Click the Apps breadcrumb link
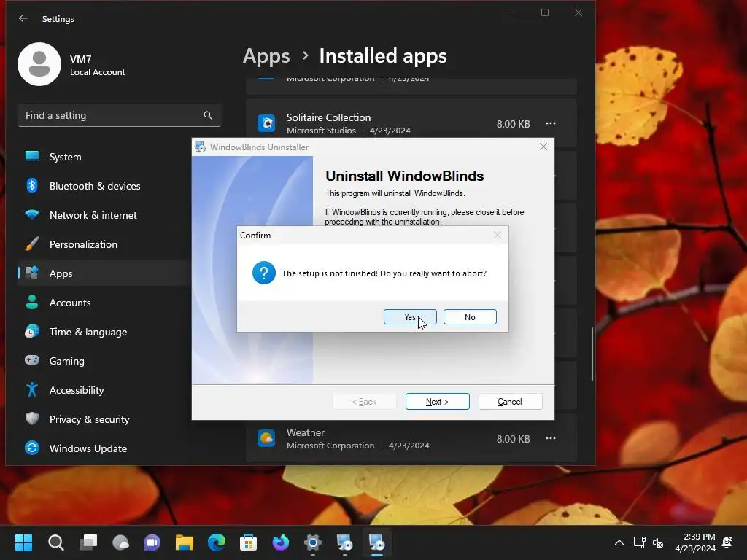This screenshot has height=560, width=747. tap(266, 56)
